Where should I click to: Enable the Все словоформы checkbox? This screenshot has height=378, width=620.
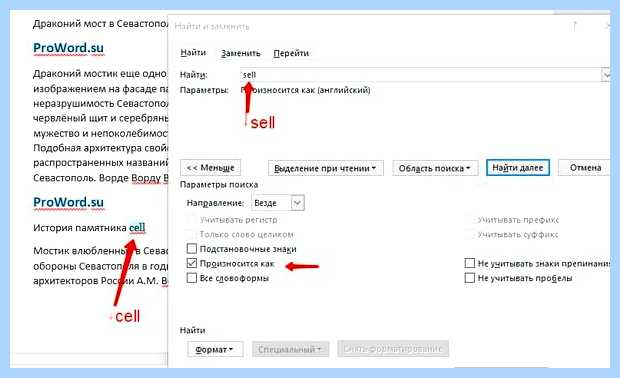click(x=192, y=278)
